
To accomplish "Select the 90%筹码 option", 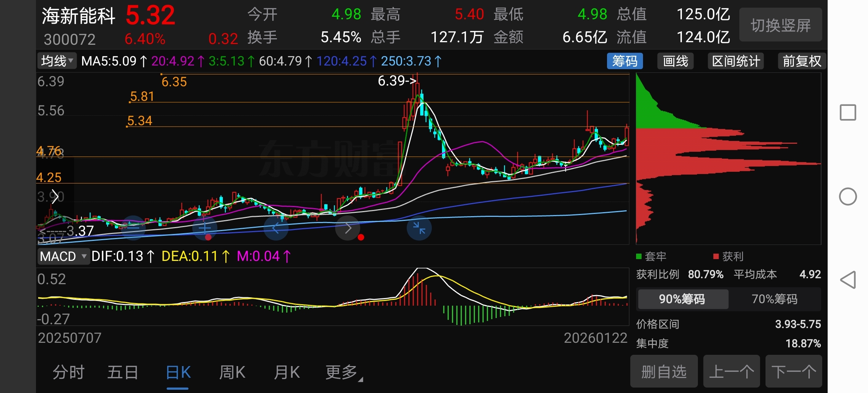I will 682,299.
